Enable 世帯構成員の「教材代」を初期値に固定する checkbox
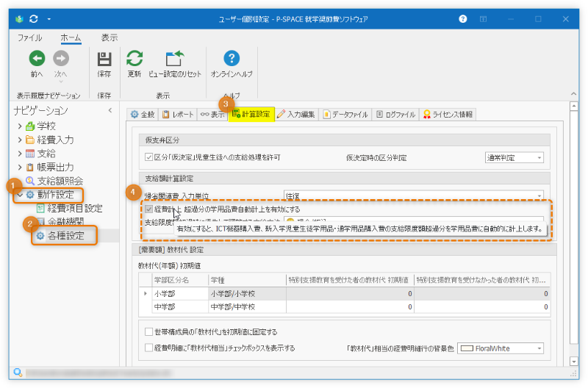 click(149, 331)
